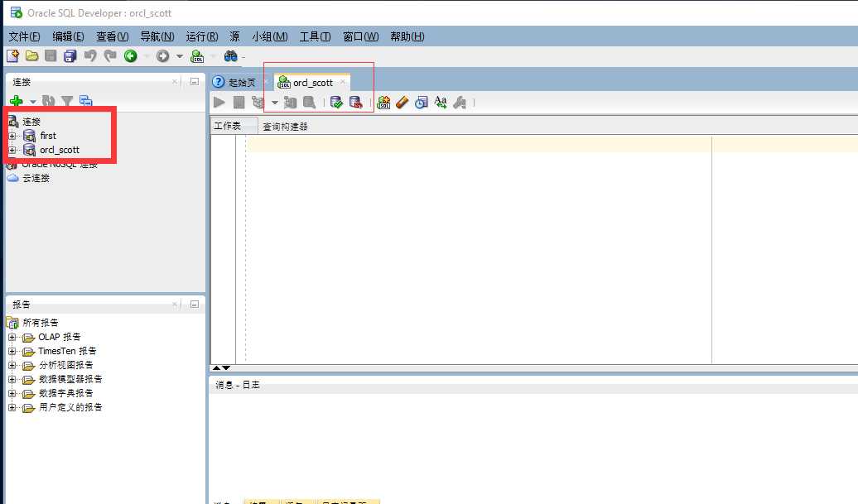Open the 查看 menu
The width and height of the screenshot is (858, 504).
click(112, 36)
